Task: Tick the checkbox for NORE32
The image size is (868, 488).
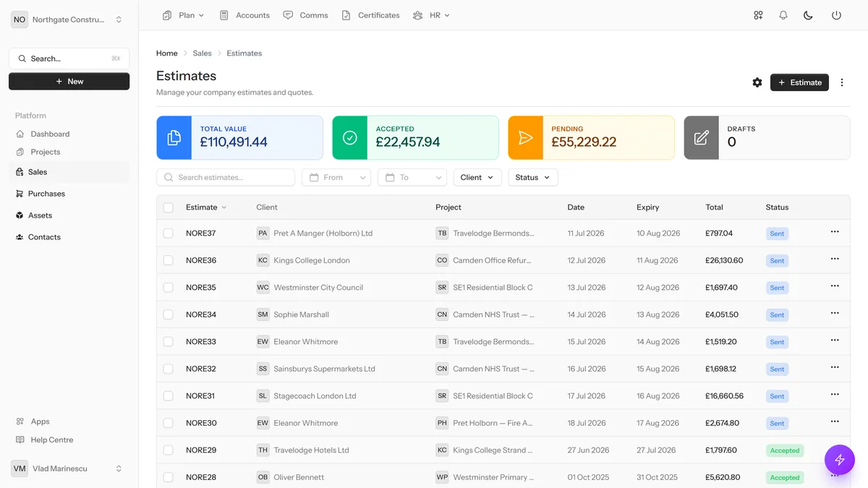Action: point(169,369)
